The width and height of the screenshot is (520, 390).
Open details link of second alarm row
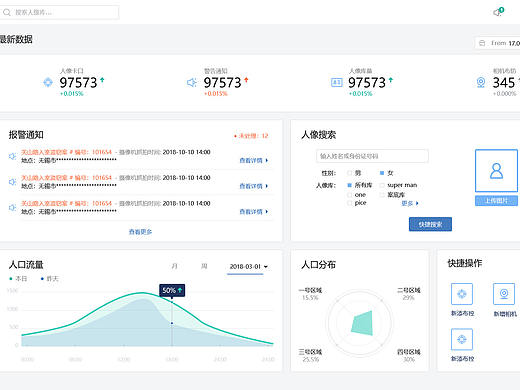point(254,186)
